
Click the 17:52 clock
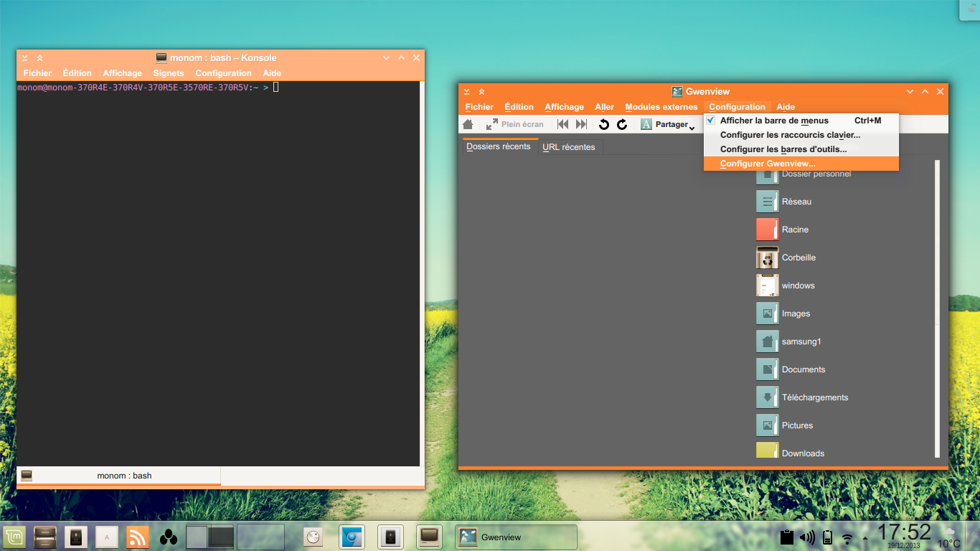coord(905,532)
